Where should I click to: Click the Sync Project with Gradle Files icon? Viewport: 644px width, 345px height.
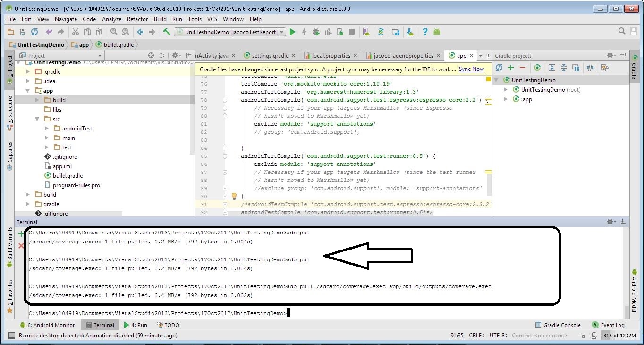(x=381, y=32)
